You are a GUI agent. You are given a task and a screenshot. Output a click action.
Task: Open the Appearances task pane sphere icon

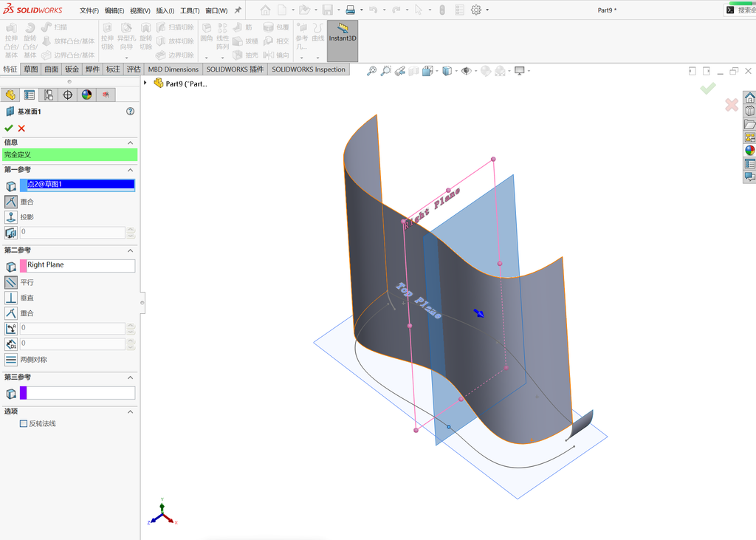coord(750,150)
